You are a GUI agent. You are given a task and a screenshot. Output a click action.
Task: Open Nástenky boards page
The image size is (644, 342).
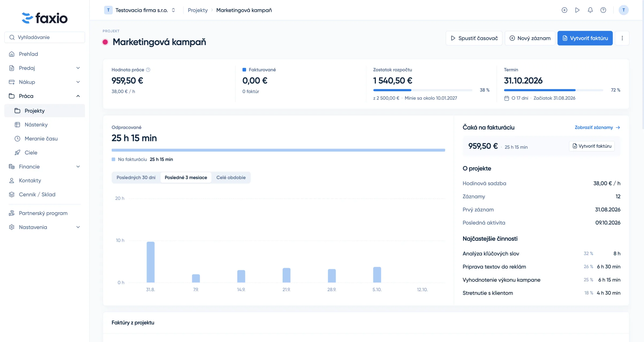[x=45, y=125]
